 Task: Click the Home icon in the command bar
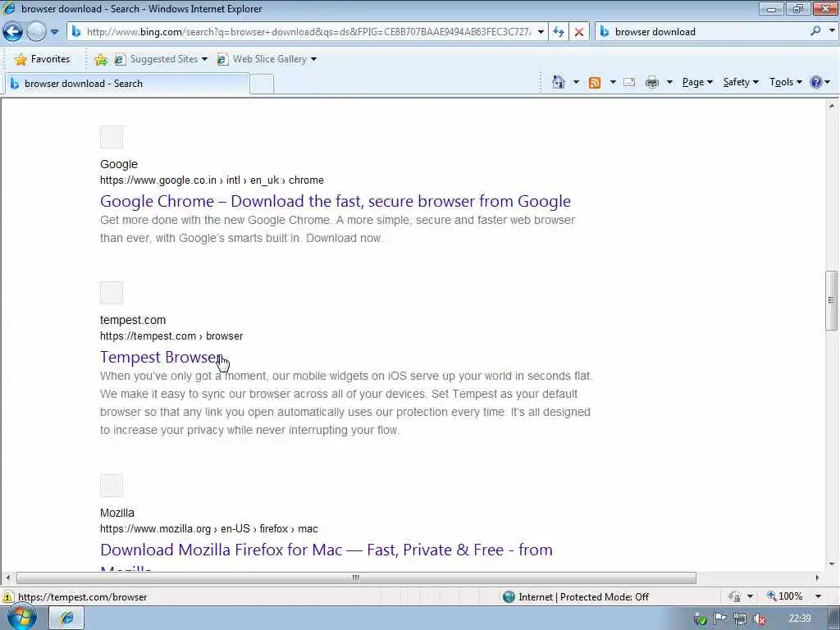click(x=558, y=82)
